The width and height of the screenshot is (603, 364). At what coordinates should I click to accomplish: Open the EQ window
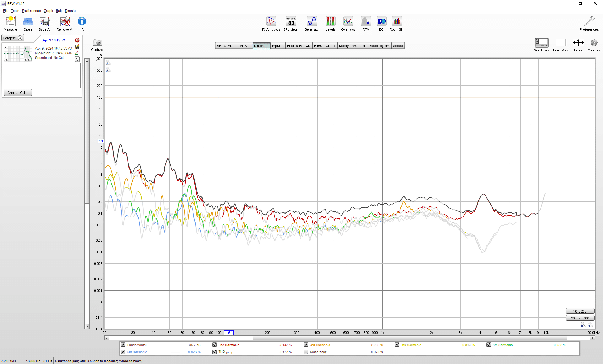381,24
